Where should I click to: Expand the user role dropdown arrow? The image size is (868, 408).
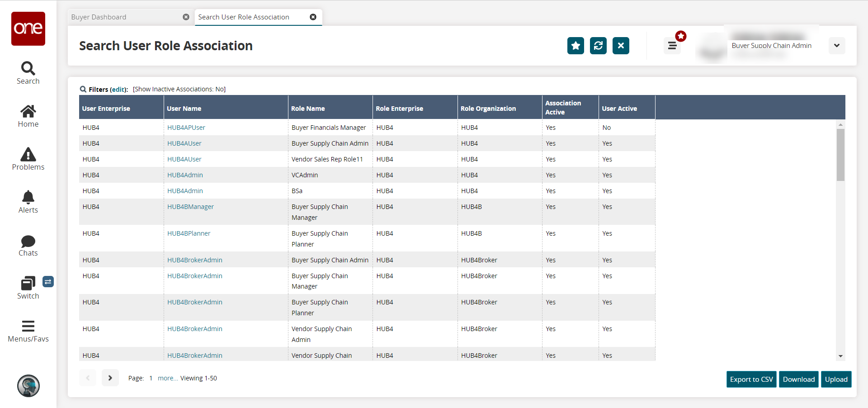(x=836, y=46)
